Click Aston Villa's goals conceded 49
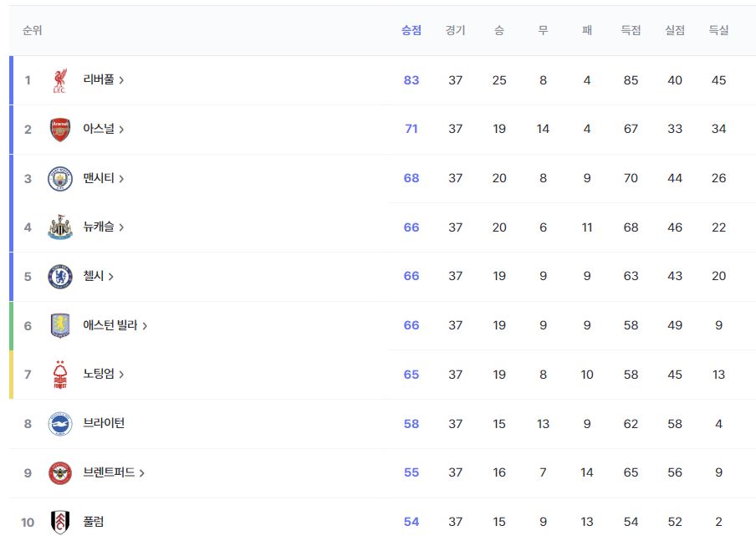The width and height of the screenshot is (756, 546). (675, 325)
